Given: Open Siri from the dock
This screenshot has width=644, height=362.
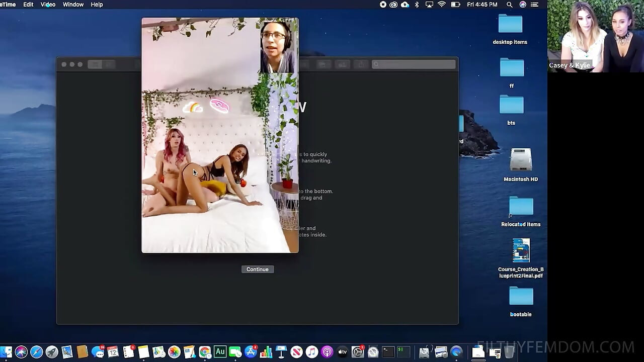Looking at the screenshot, I should coord(21,352).
